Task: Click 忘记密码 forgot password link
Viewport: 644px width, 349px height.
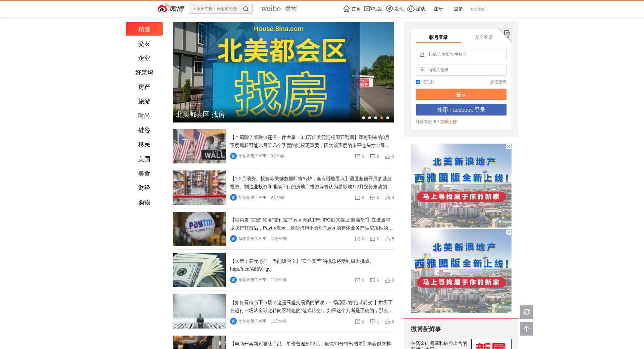Action: [498, 82]
